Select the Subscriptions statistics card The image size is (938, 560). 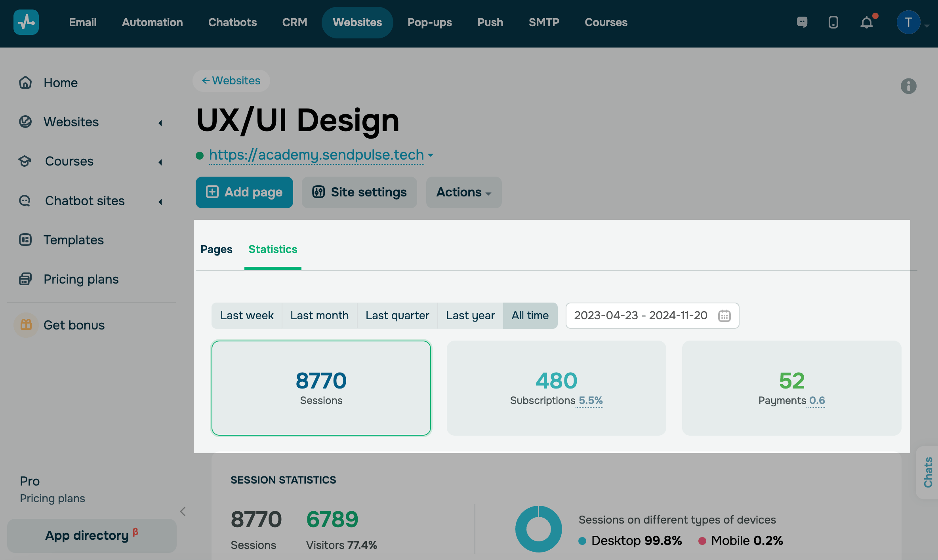pos(556,388)
